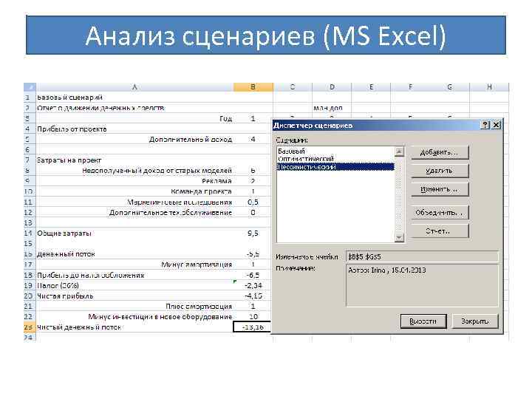532x399 pixels.
Task: Click the Вывести button
Action: (x=423, y=321)
